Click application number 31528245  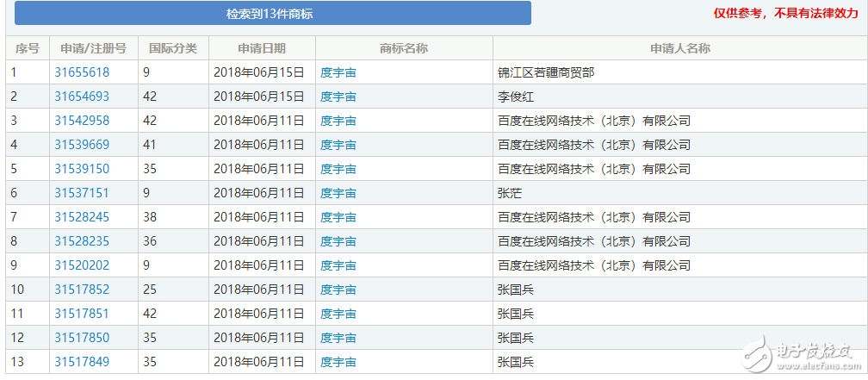pos(82,217)
